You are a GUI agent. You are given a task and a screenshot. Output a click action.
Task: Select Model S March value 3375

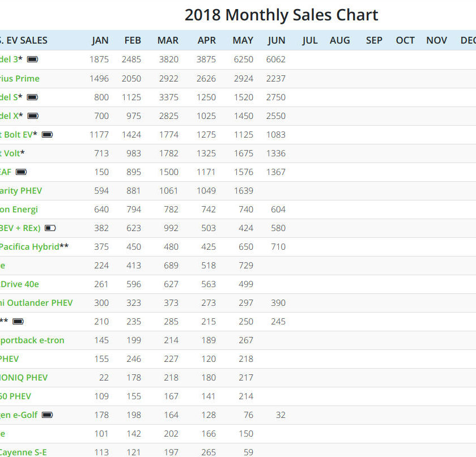click(x=169, y=97)
